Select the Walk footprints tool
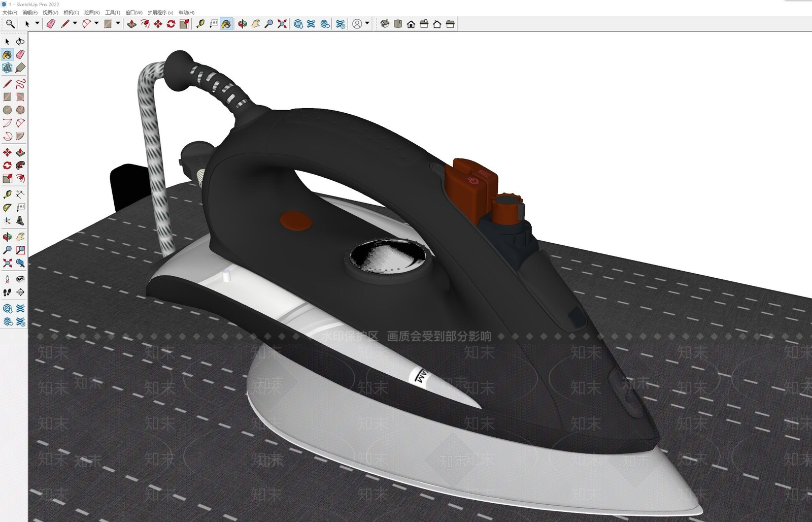The height and width of the screenshot is (522, 812). pyautogui.click(x=7, y=292)
